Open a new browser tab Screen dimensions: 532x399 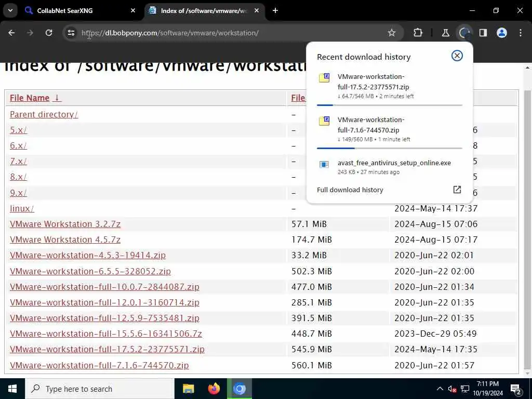(275, 10)
